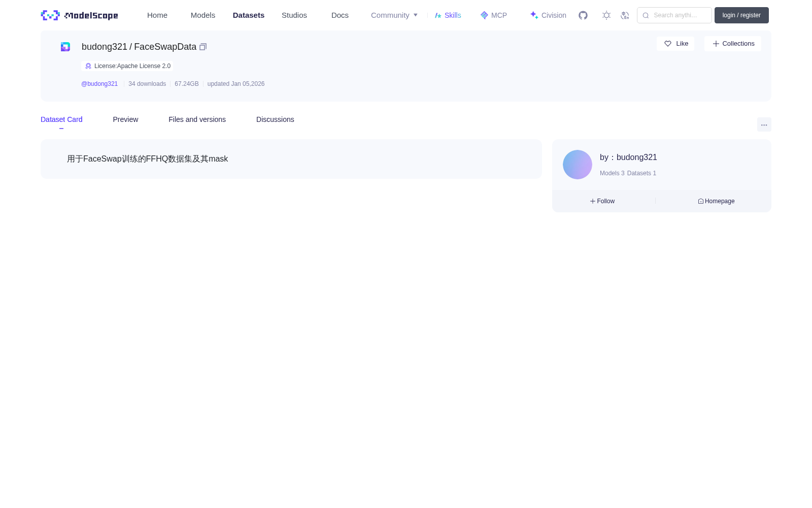Switch to Files and versions tab
Image resolution: width=812 pixels, height=508 pixels.
pos(197,119)
